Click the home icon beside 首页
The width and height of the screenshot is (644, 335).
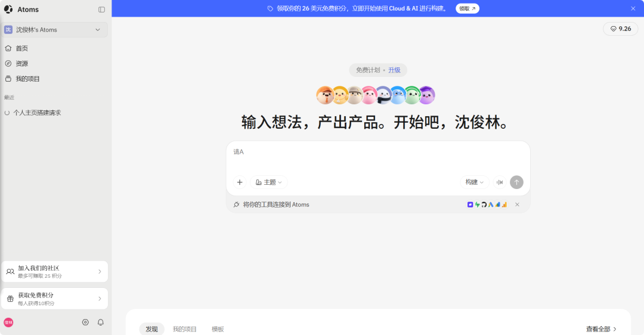(x=8, y=48)
